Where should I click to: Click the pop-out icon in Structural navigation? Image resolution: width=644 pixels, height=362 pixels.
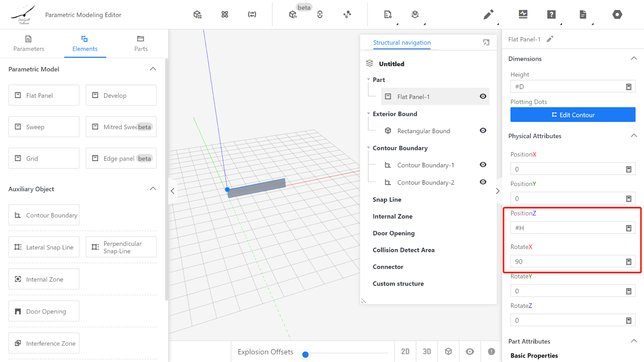click(486, 43)
